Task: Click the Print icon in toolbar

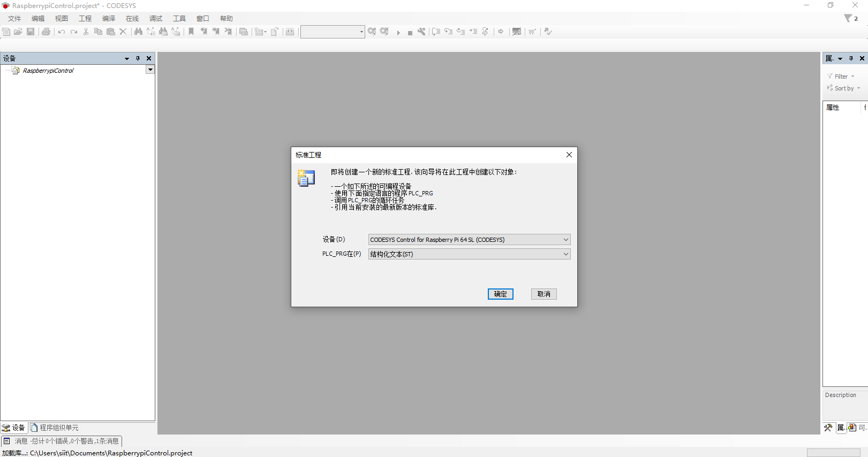Action: click(x=46, y=32)
